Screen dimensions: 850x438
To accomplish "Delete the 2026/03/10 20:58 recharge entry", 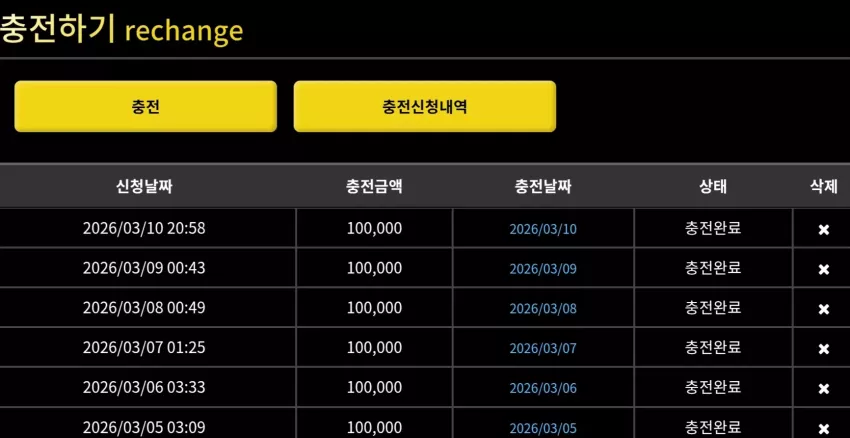I will pos(823,230).
